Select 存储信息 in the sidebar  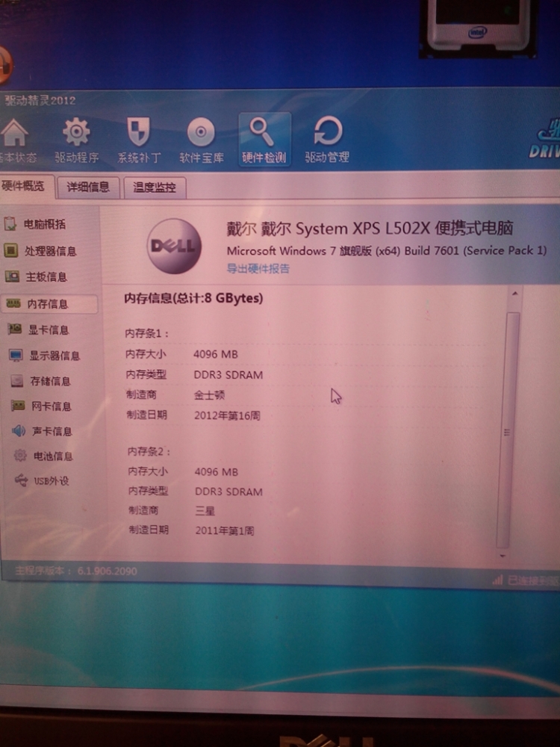(x=40, y=381)
